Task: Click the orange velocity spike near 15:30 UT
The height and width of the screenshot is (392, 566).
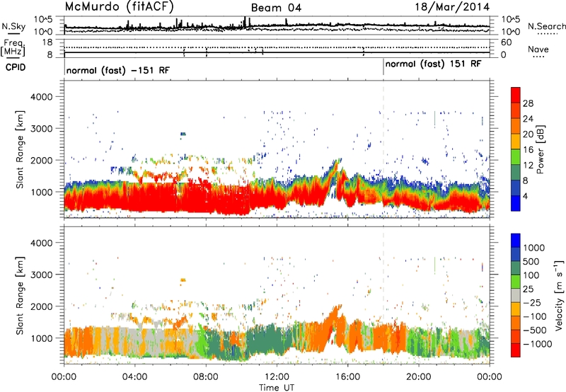Action: coord(335,314)
